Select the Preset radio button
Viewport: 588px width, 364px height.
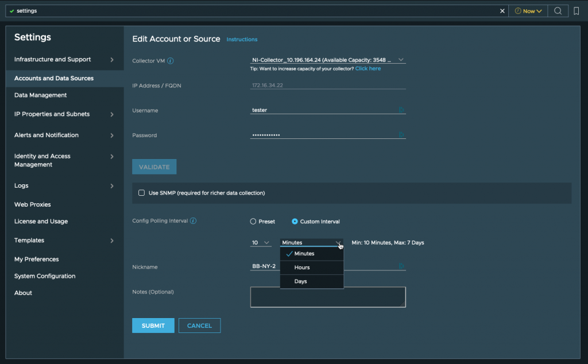[253, 222]
